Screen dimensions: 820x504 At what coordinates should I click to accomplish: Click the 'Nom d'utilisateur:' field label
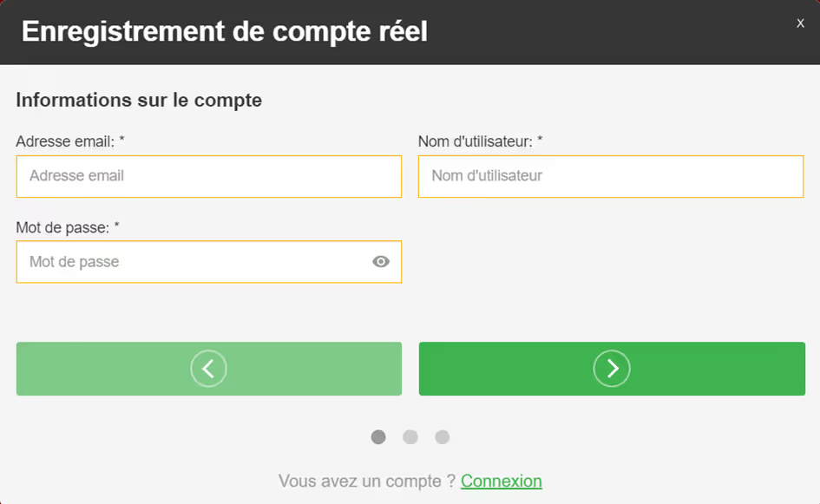pyautogui.click(x=475, y=141)
